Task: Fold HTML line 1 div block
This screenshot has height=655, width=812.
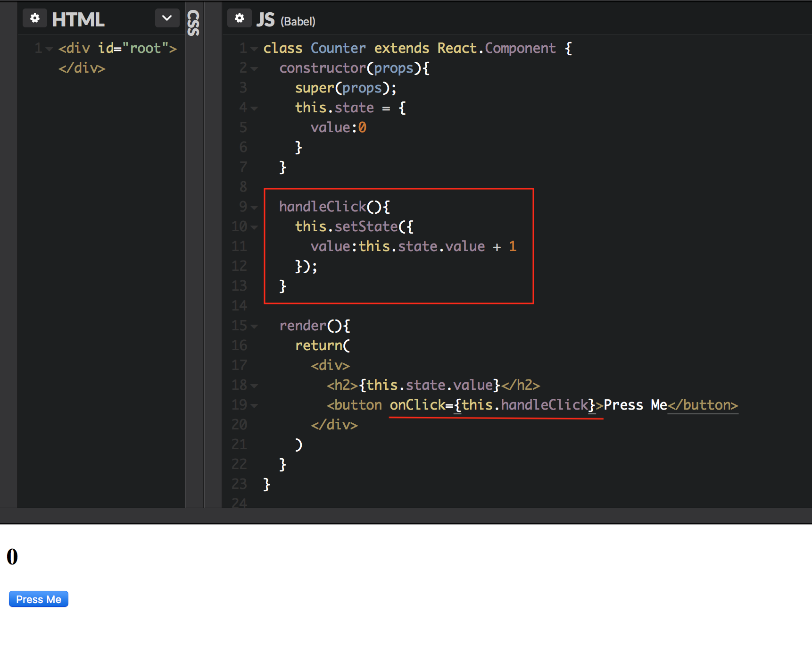Action: coord(49,49)
